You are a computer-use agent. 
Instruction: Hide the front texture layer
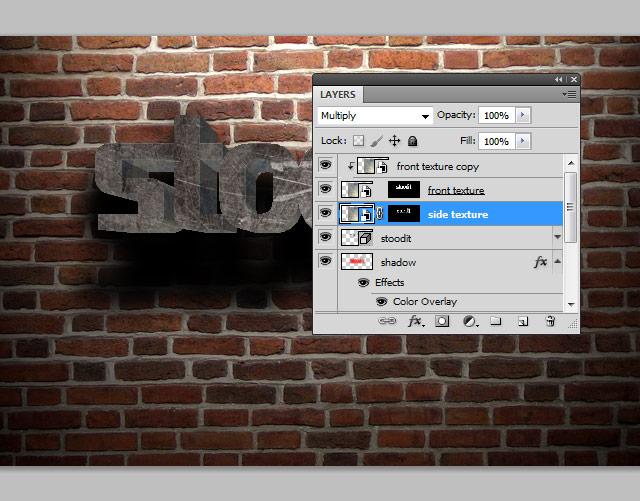325,189
